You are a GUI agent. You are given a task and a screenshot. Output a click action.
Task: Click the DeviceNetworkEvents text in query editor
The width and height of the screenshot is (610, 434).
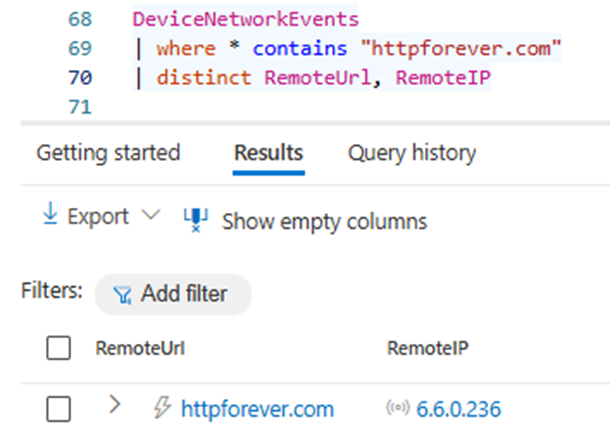(x=245, y=20)
